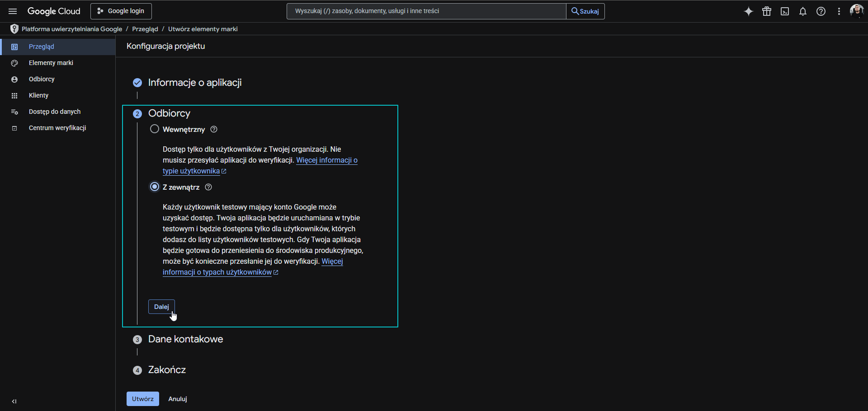Click the Dalej button
Viewport: 868px width, 411px height.
click(x=161, y=307)
